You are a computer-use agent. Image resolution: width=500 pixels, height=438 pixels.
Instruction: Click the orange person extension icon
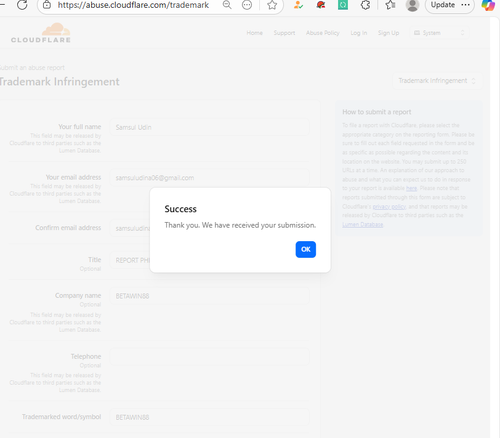click(x=298, y=5)
